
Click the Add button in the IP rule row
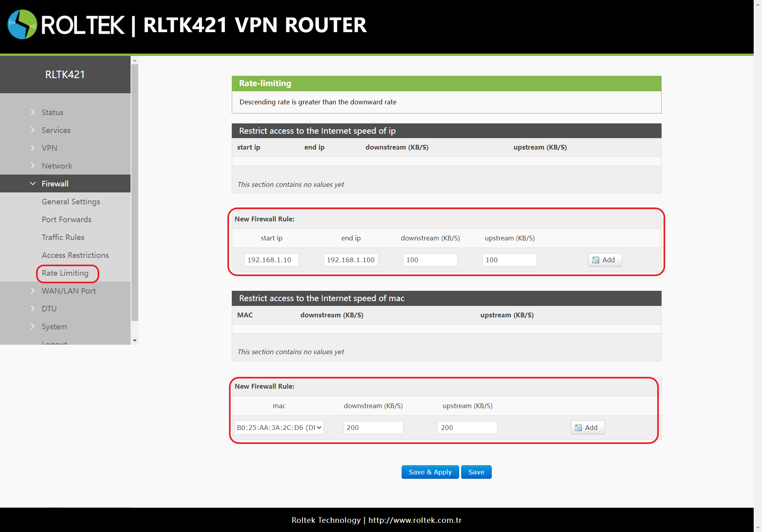pyautogui.click(x=604, y=260)
